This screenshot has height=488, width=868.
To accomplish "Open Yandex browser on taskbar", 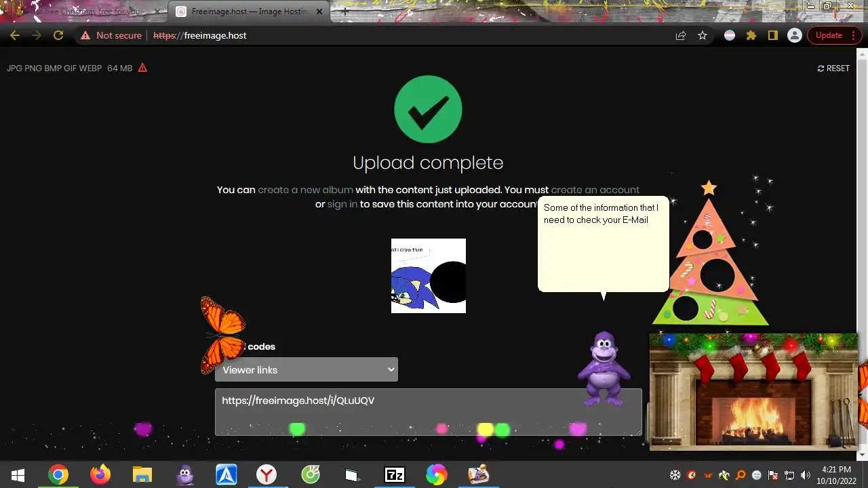I will pyautogui.click(x=267, y=475).
